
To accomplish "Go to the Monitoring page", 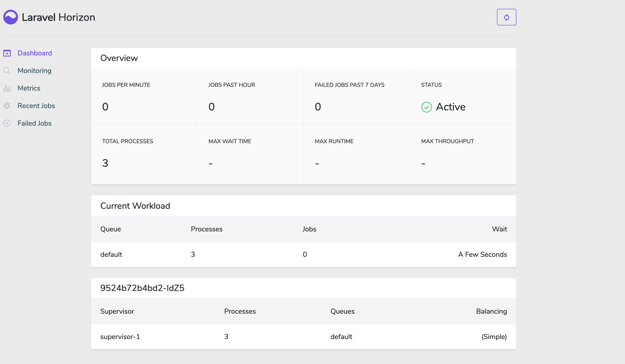I will coord(34,71).
